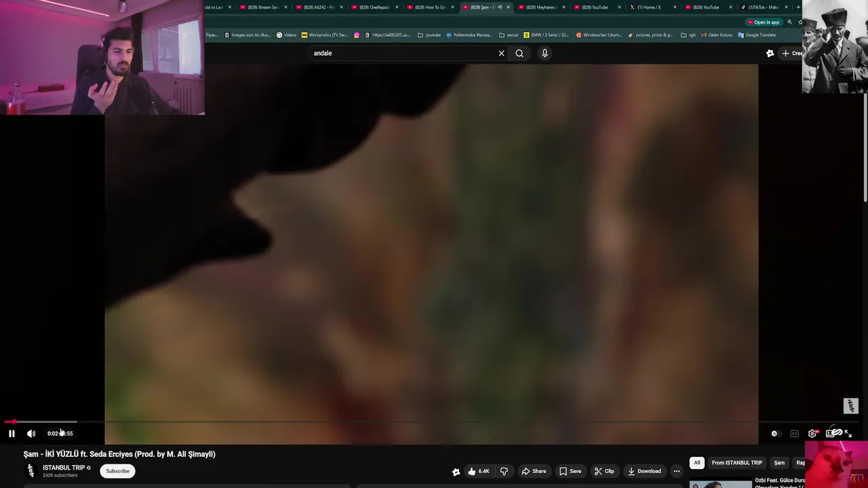Viewport: 868px width, 488px height.
Task: Select the 'All' filter chip
Action: [696, 463]
